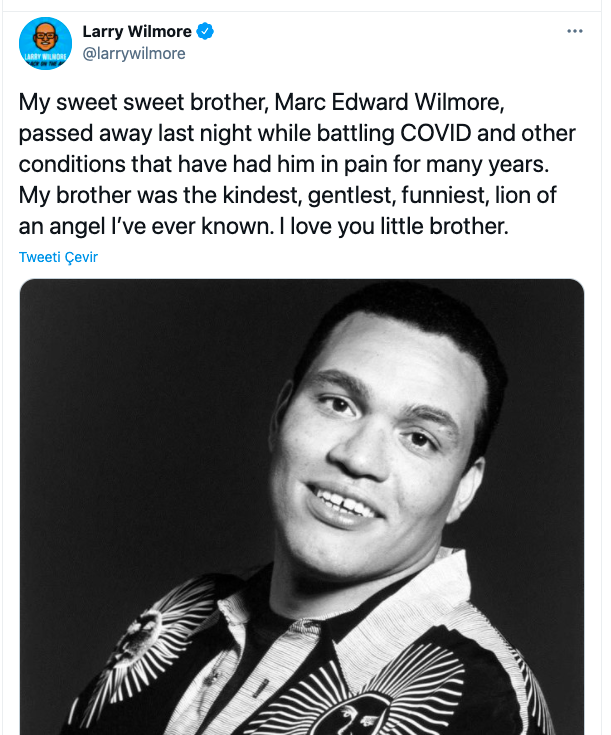Screen dimensions: 611x735
Task: Click the blue verified badge
Action: click(x=205, y=32)
